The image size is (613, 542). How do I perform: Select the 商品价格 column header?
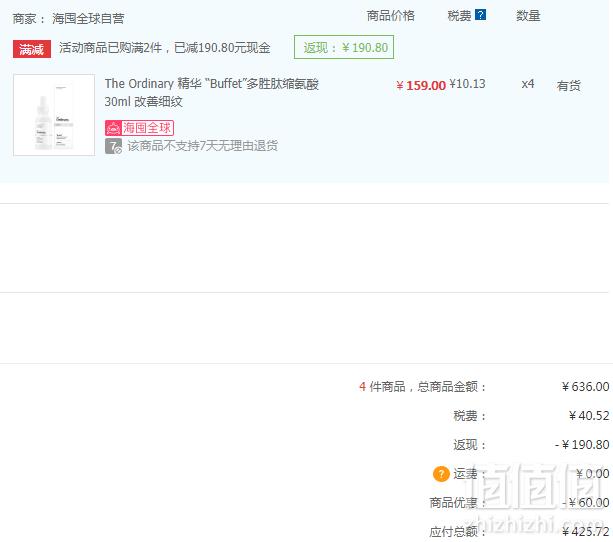(391, 16)
